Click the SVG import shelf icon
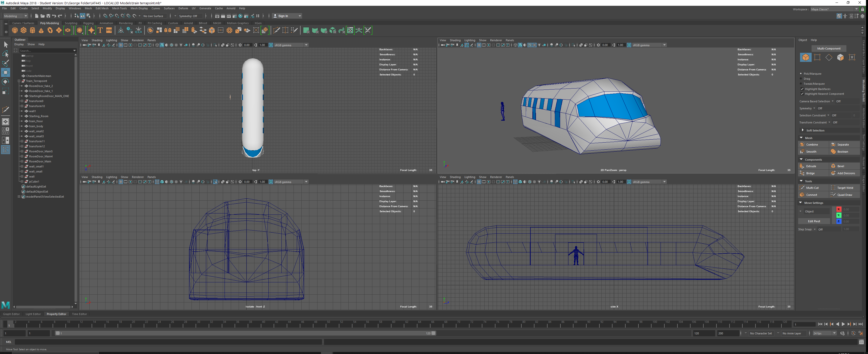868x354 pixels. [109, 30]
